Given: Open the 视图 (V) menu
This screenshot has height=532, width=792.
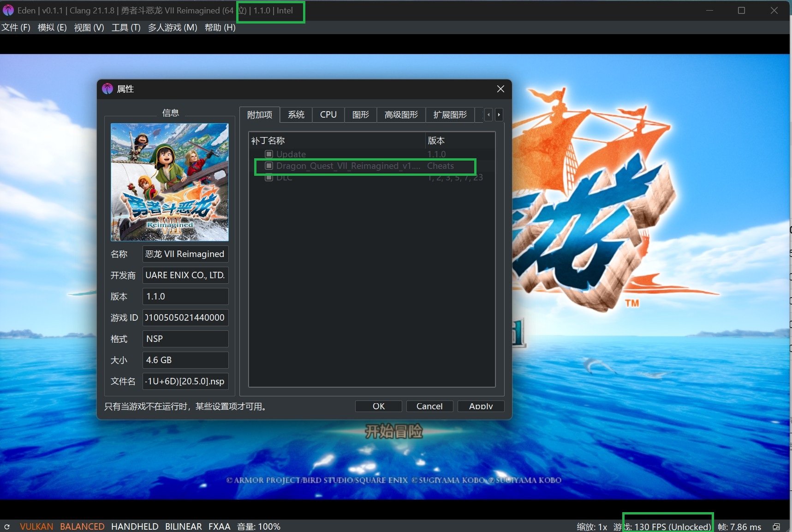Looking at the screenshot, I should 89,27.
